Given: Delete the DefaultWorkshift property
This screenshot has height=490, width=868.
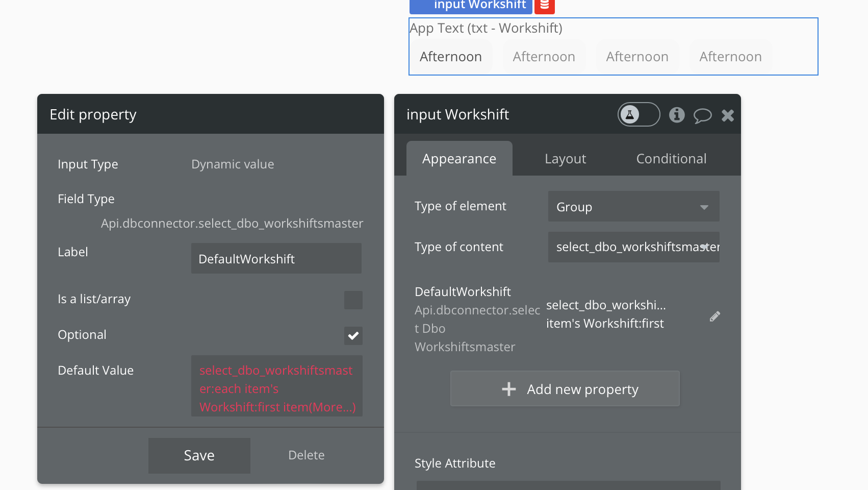Looking at the screenshot, I should point(306,455).
